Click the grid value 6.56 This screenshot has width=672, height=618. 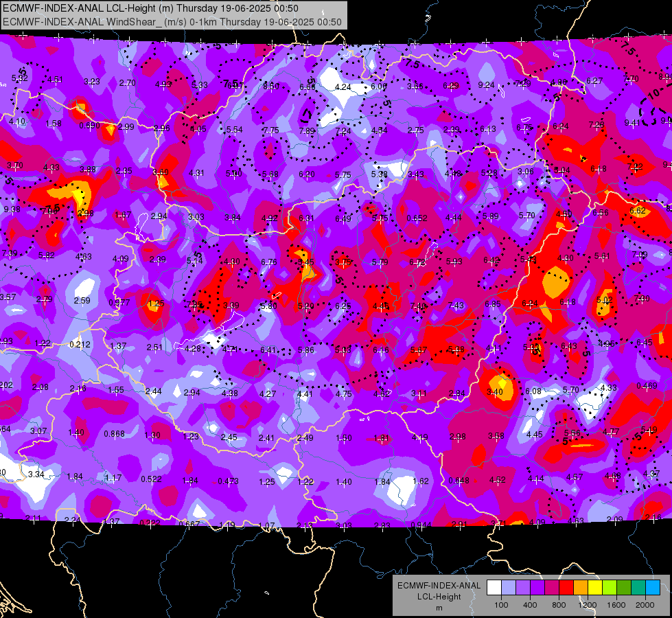[x=601, y=212]
